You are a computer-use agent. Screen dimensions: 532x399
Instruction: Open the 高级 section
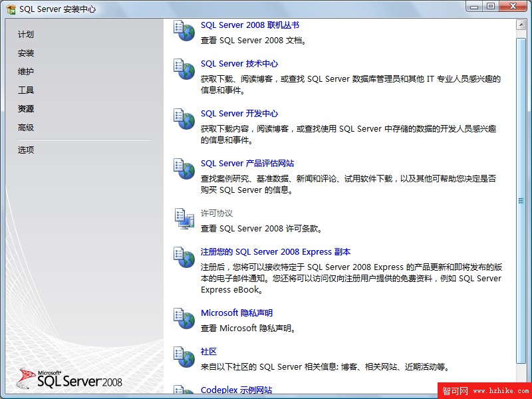[x=26, y=128]
